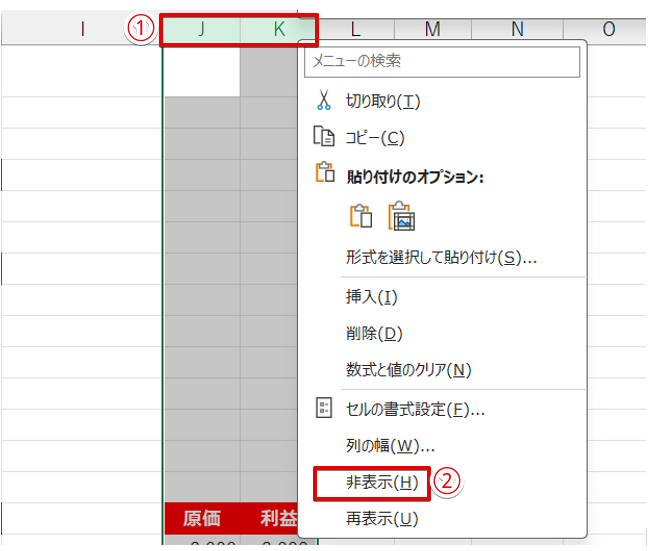Click the cell format icon beside セルの書式設定
This screenshot has width=657, height=551.
point(323,408)
